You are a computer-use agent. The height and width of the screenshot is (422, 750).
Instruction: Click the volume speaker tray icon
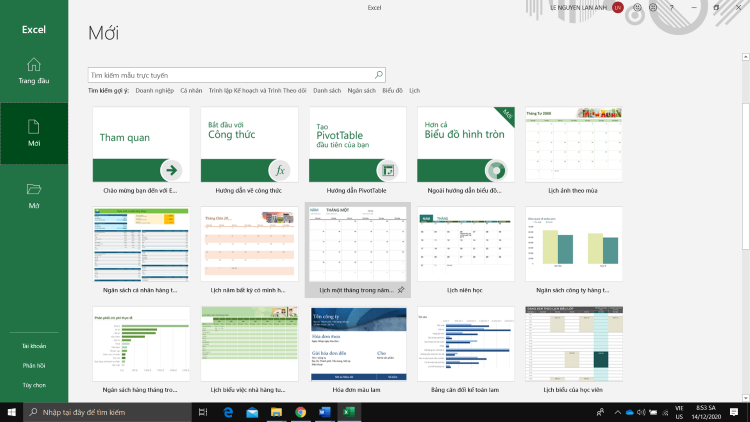click(x=641, y=412)
